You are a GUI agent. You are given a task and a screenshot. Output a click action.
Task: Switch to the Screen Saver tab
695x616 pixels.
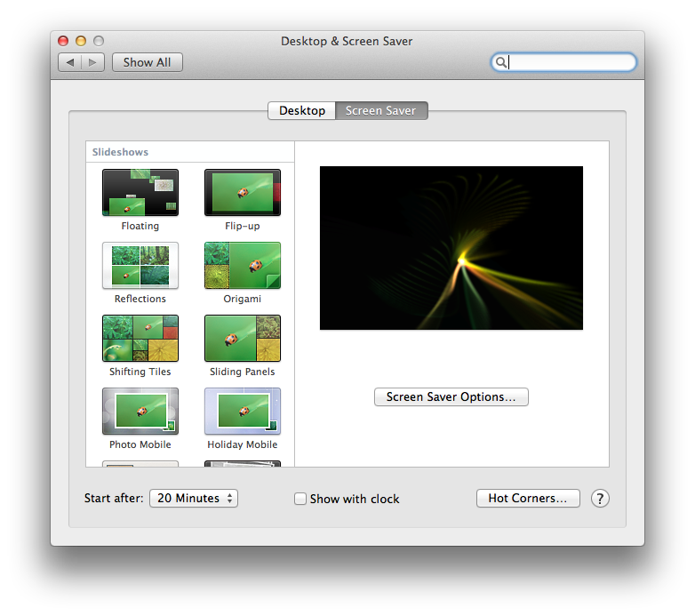pos(381,111)
